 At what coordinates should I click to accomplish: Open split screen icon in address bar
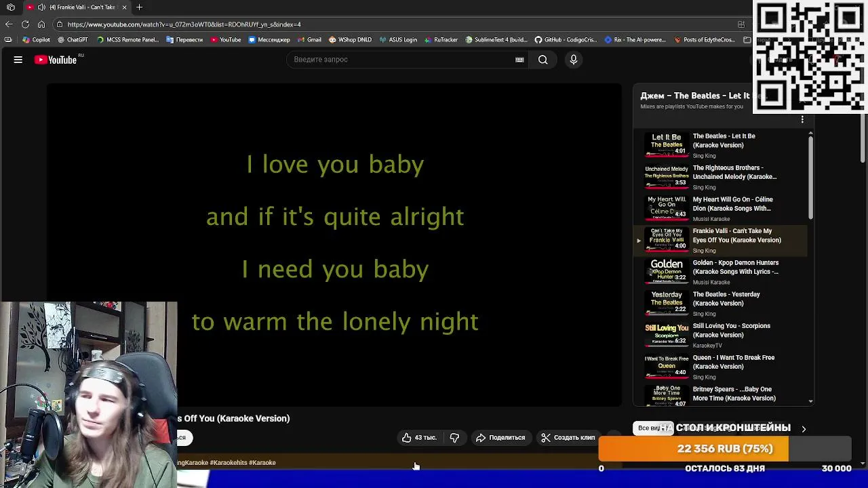point(741,24)
